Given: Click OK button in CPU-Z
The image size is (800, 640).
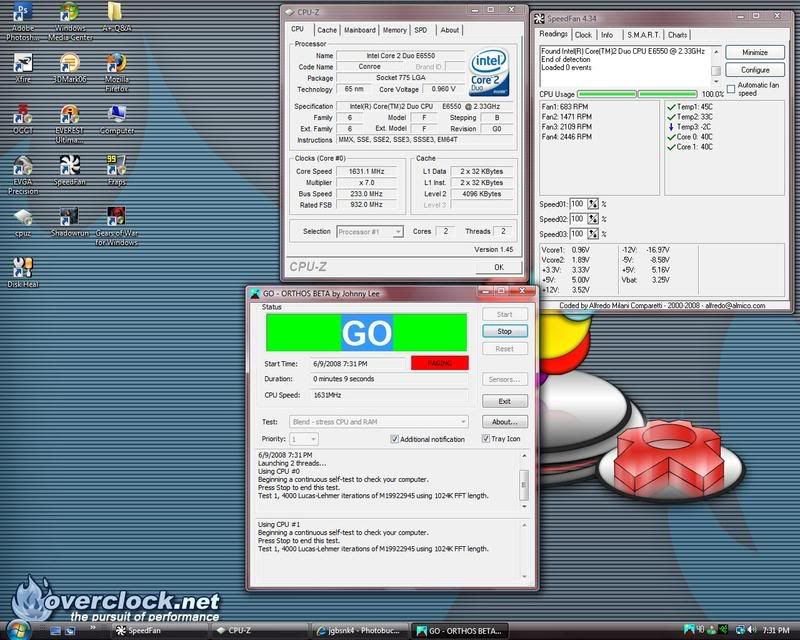Looking at the screenshot, I should click(x=498, y=267).
